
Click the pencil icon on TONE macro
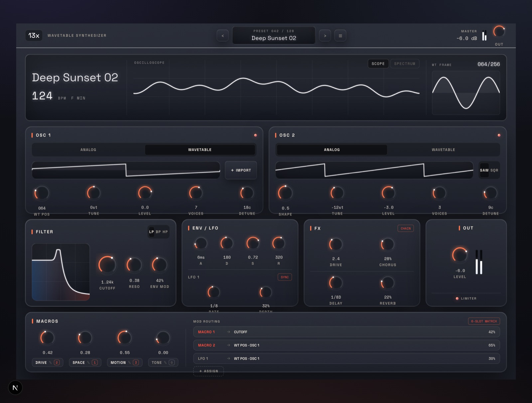165,362
